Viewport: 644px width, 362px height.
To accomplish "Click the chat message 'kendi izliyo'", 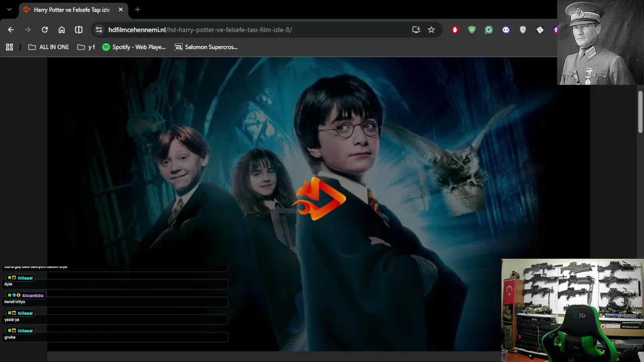I will click(x=15, y=302).
